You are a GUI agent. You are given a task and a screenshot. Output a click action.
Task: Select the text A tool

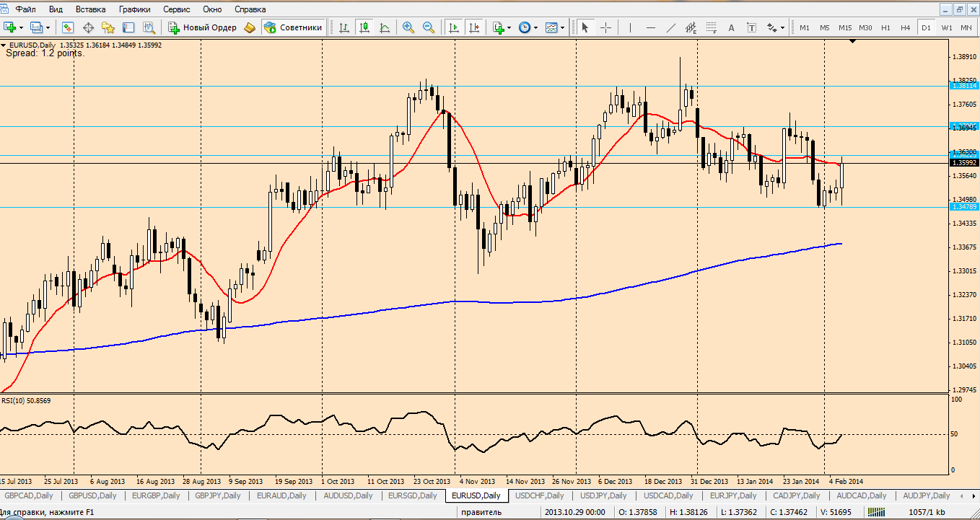[x=731, y=27]
